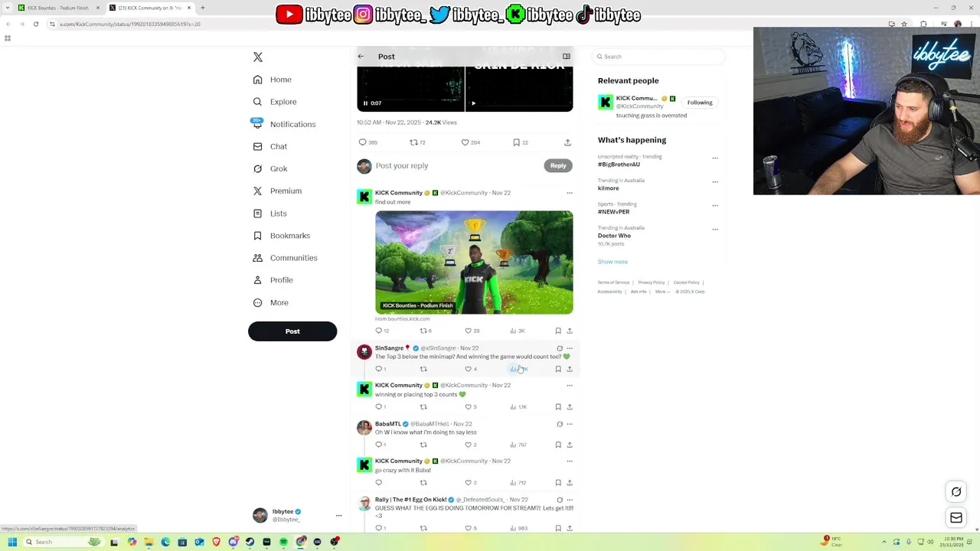The image size is (980, 551).
Task: Open options on 'go crazy with it Baba!'
Action: tap(569, 461)
